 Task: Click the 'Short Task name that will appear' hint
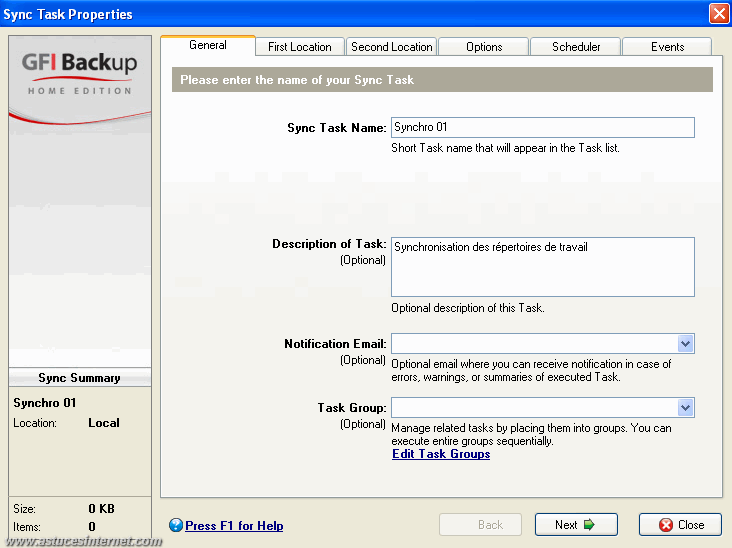(x=506, y=148)
